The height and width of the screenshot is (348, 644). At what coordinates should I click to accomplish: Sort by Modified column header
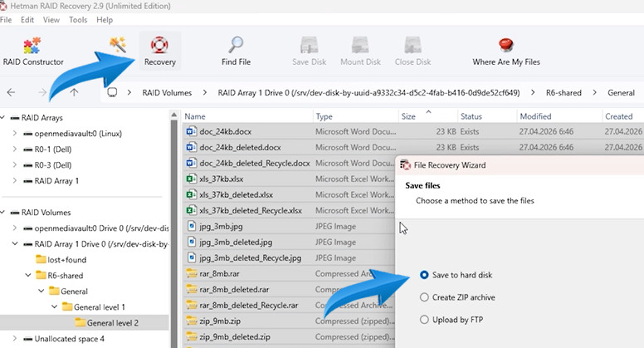point(559,116)
